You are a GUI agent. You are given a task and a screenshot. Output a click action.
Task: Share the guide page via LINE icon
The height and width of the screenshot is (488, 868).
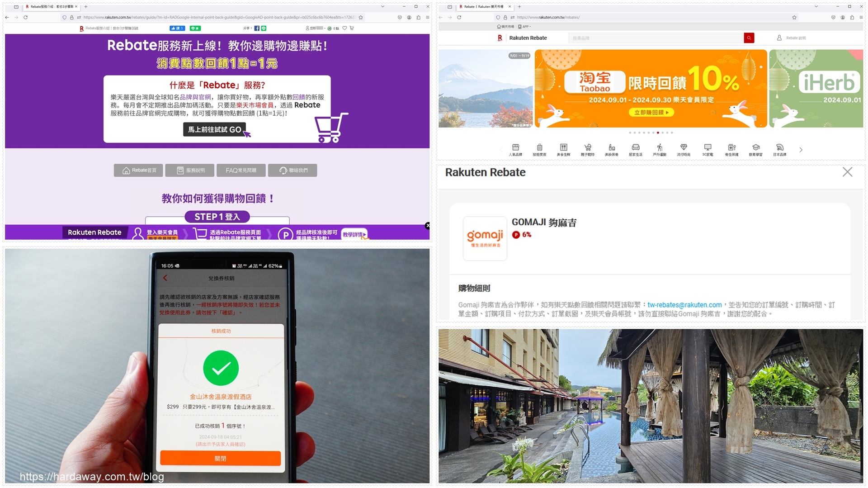[x=264, y=28]
